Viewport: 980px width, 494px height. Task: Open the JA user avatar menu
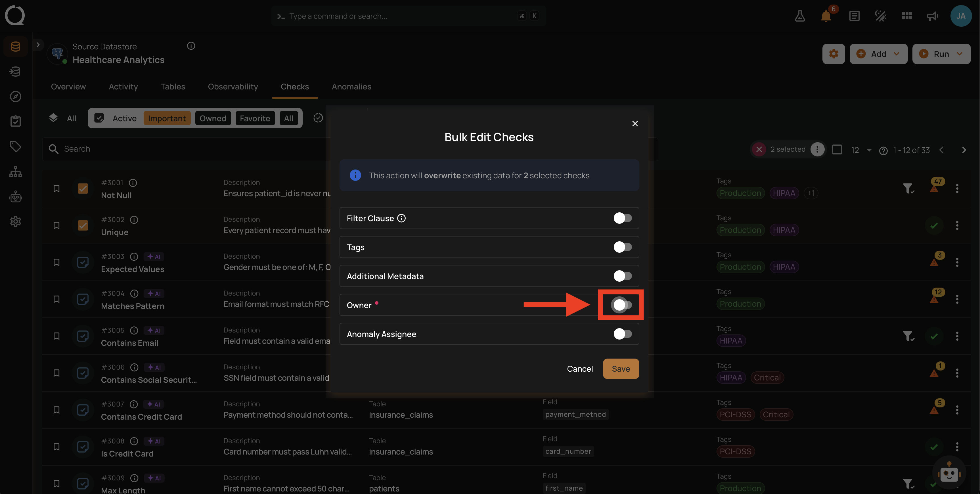coord(961,16)
